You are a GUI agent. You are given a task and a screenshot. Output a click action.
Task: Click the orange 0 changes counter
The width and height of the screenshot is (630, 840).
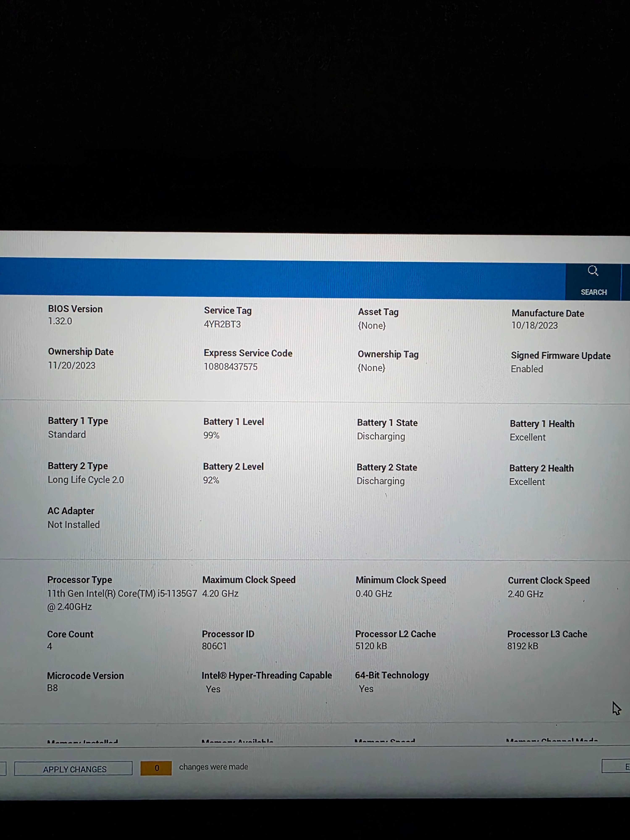(x=156, y=768)
